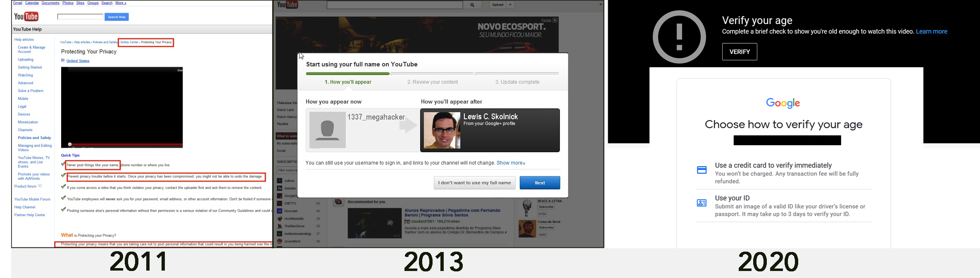Open the DESCE A LETRA channel avatar
Viewport: 980px width, 278px height.
[x=527, y=208]
